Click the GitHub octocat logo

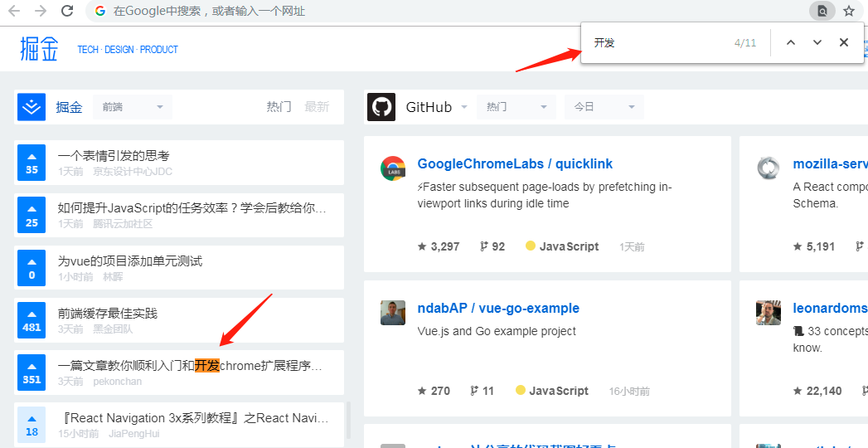coord(381,107)
